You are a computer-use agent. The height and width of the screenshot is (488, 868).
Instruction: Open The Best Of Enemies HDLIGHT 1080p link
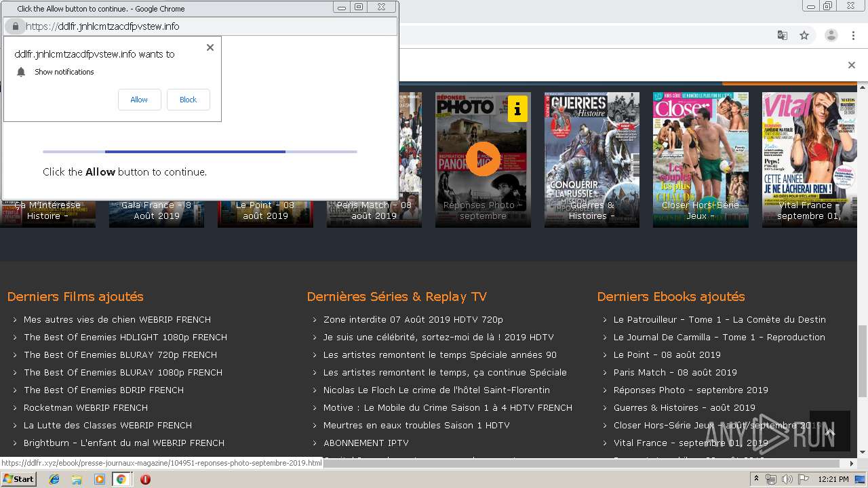click(125, 337)
